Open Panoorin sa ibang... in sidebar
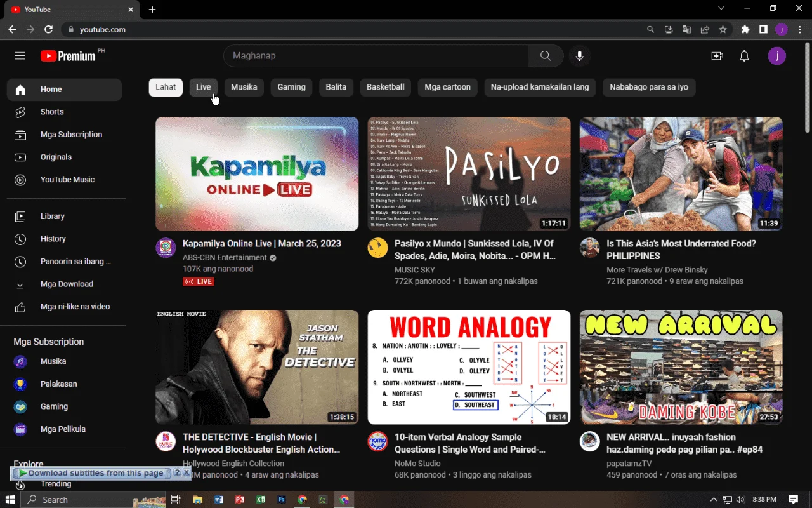Viewport: 812px width, 508px height. pos(64,262)
